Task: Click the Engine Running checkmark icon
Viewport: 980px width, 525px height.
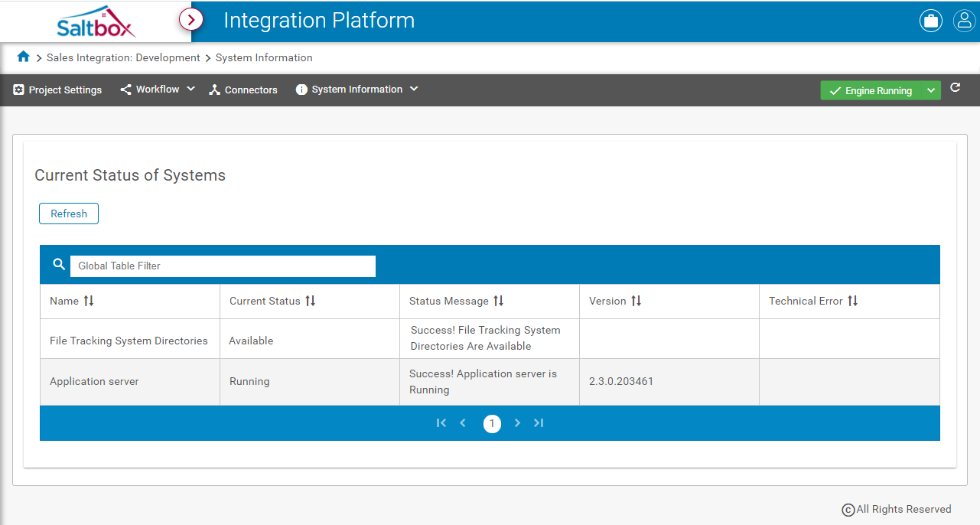Action: tap(835, 91)
